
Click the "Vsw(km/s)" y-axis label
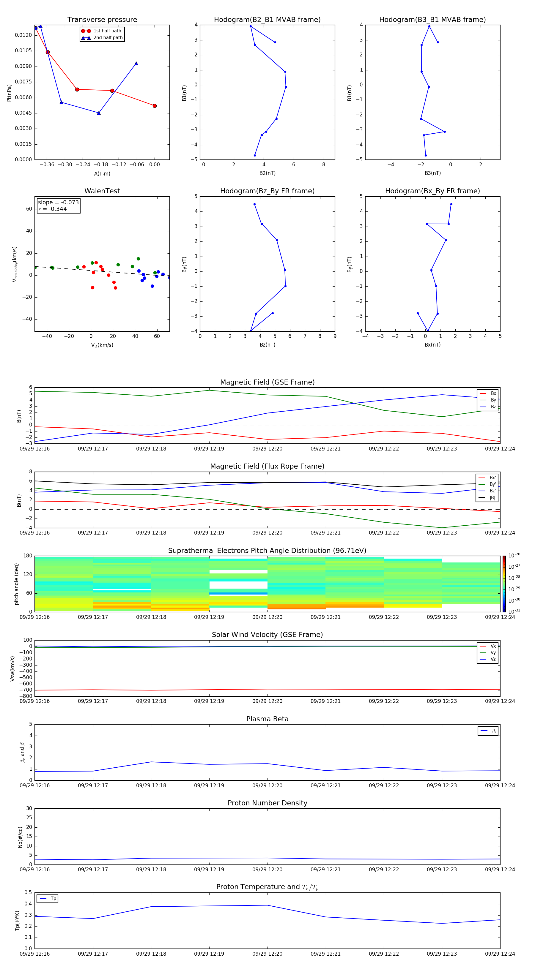[x=12, y=668]
